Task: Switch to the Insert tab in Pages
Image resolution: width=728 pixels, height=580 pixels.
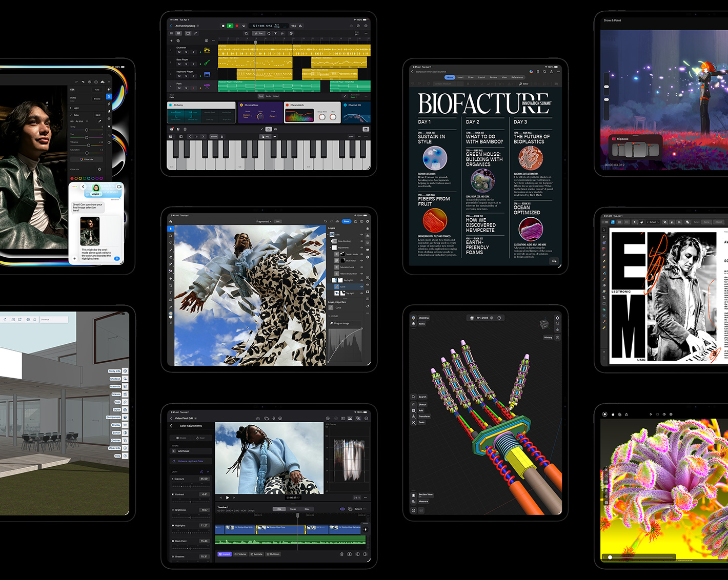Action: 460,77
